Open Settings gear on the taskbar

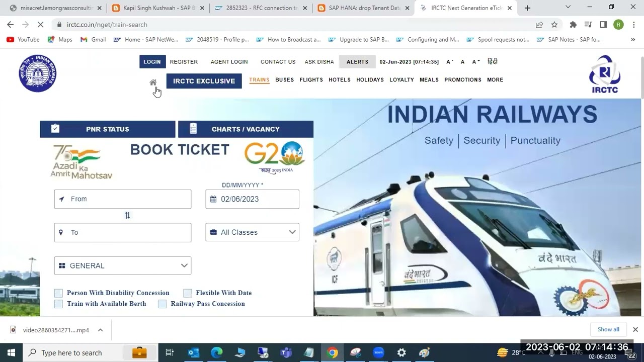click(x=401, y=352)
